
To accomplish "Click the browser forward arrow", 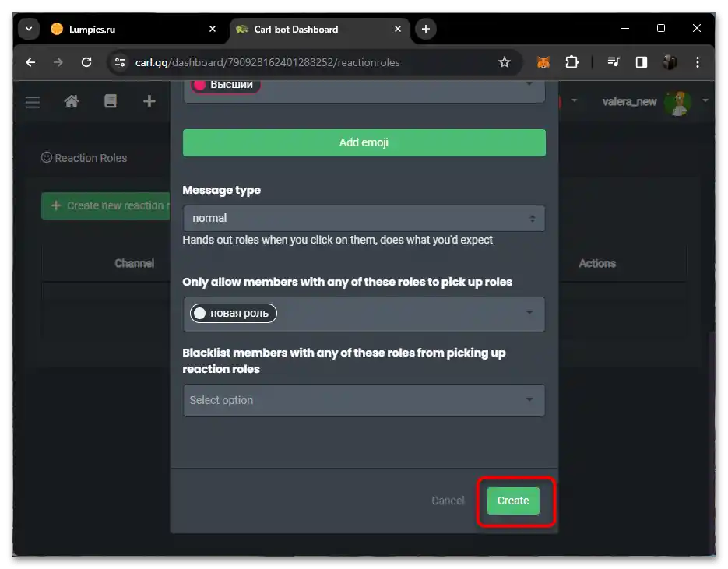I will pos(58,62).
